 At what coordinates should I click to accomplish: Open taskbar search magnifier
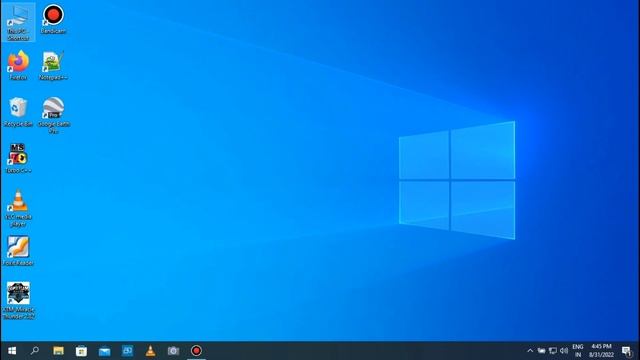tap(35, 351)
